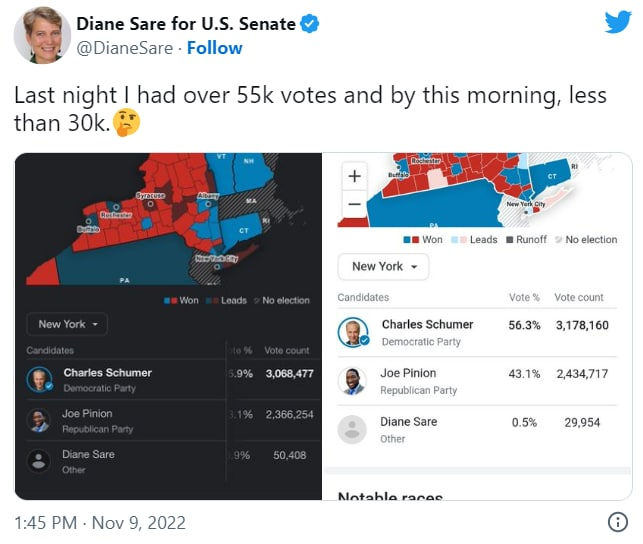
Task: Click the Diane Sare for U.S. Senate name
Action: point(186,23)
